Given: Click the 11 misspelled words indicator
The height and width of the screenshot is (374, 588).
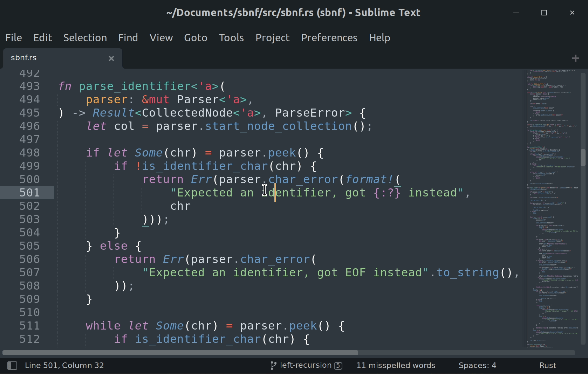Looking at the screenshot, I should 396,365.
